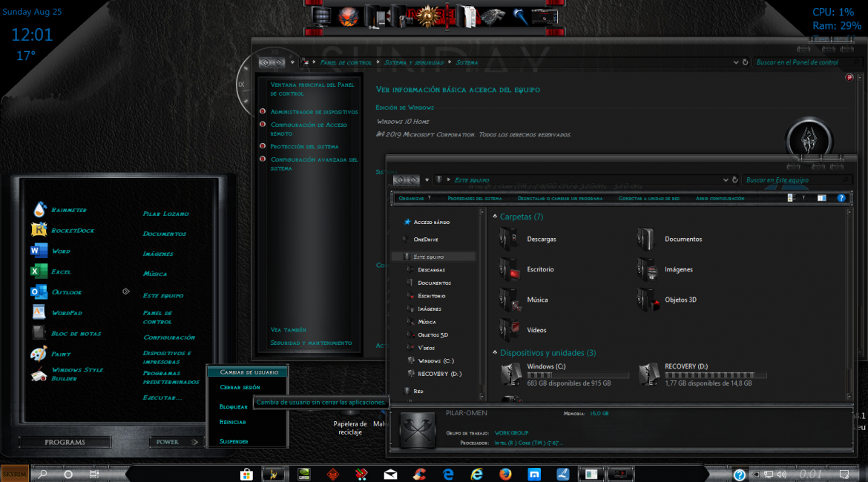Image resolution: width=868 pixels, height=482 pixels.
Task: Click Propiedades del sistema in toolbar
Action: tap(474, 198)
